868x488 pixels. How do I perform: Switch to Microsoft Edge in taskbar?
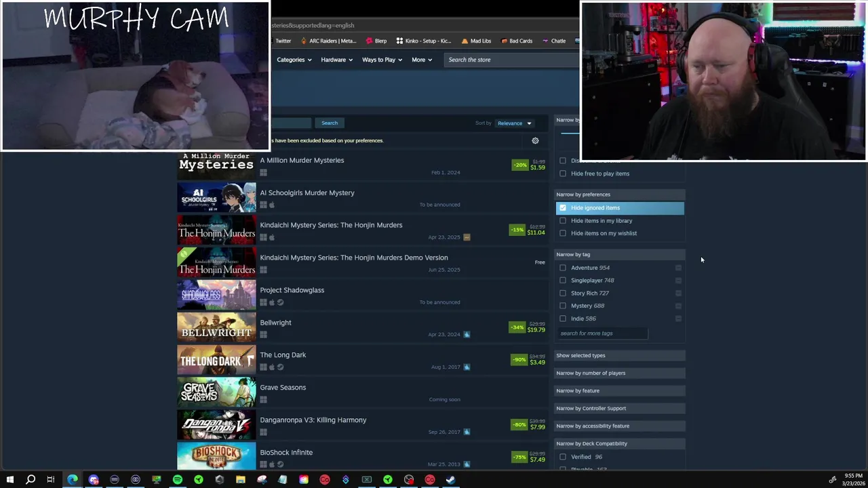click(73, 480)
